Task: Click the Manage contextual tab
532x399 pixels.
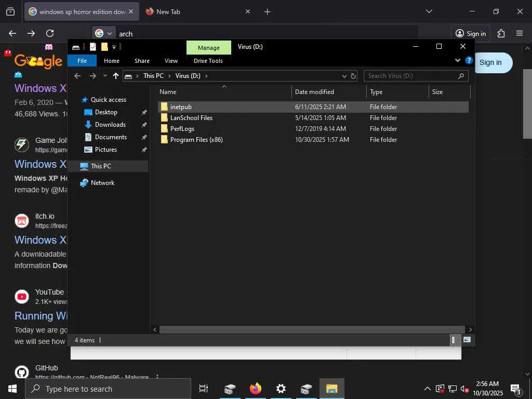Action: (209, 47)
